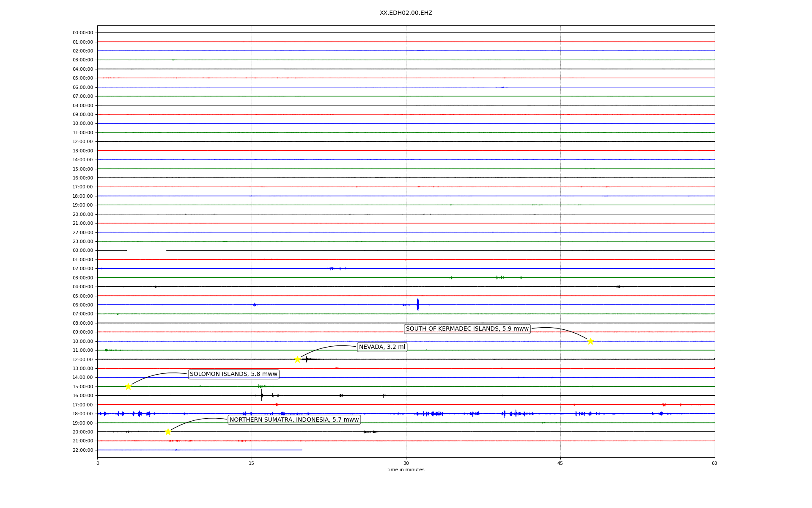Click the 45 tick label on time axis
The image size is (812, 508).
560,463
